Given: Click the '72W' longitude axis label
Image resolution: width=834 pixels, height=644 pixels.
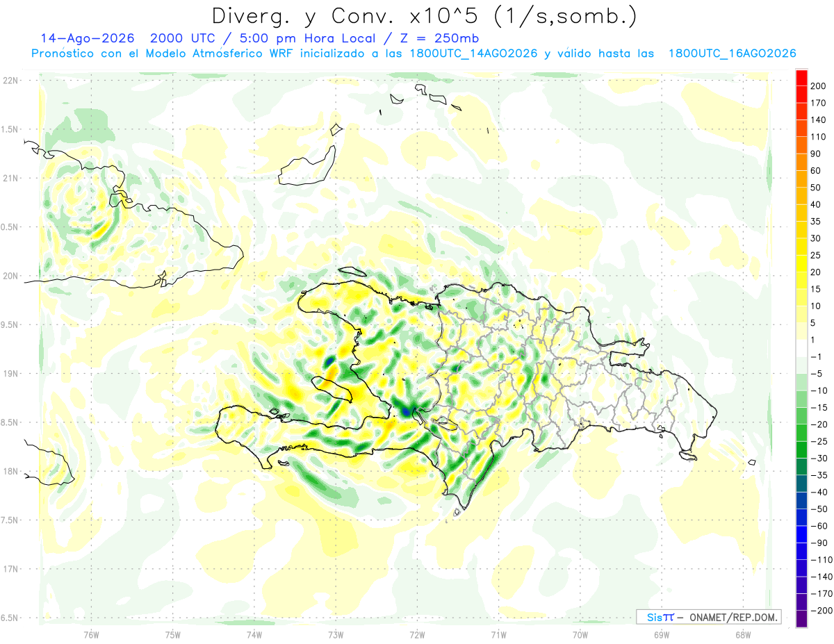Looking at the screenshot, I should [x=417, y=634].
